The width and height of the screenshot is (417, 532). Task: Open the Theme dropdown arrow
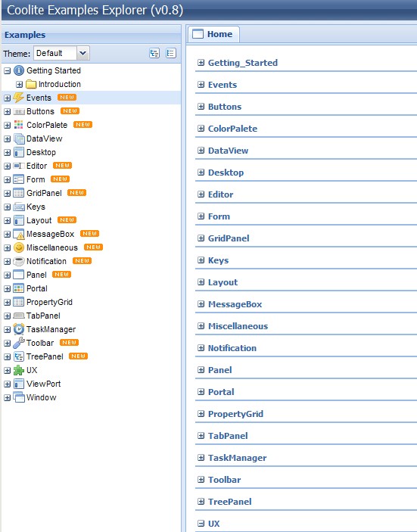pyautogui.click(x=82, y=53)
